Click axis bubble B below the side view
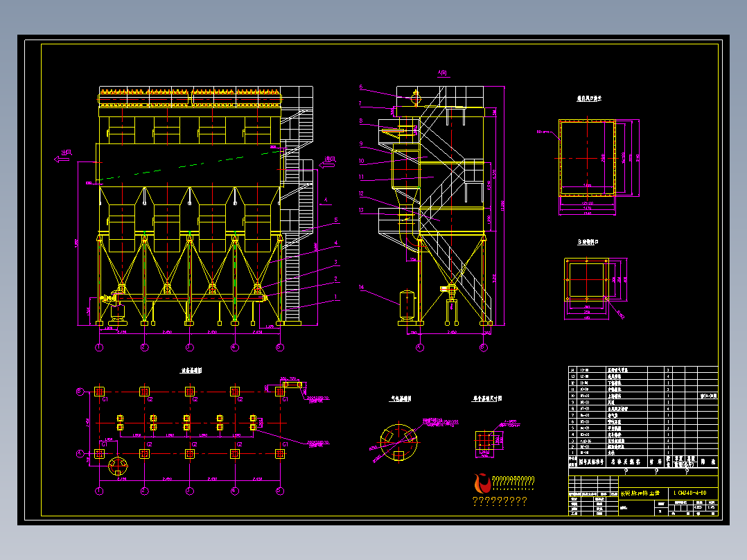Screen dimensions: 747x560 coord(484,347)
